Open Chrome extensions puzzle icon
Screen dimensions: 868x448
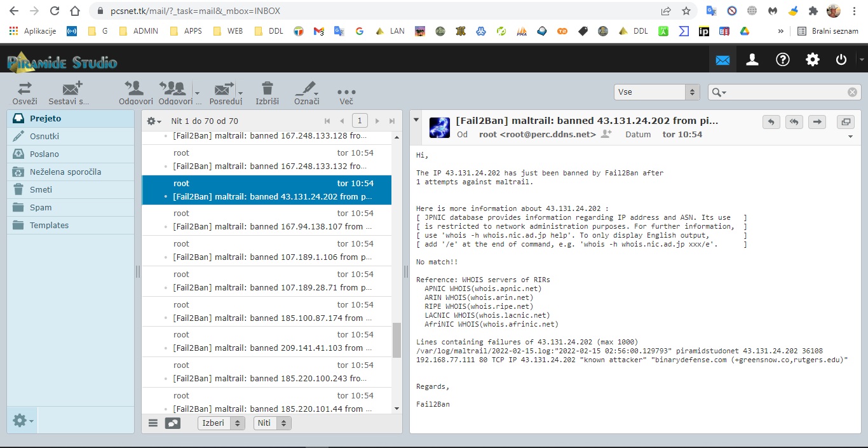[813, 11]
